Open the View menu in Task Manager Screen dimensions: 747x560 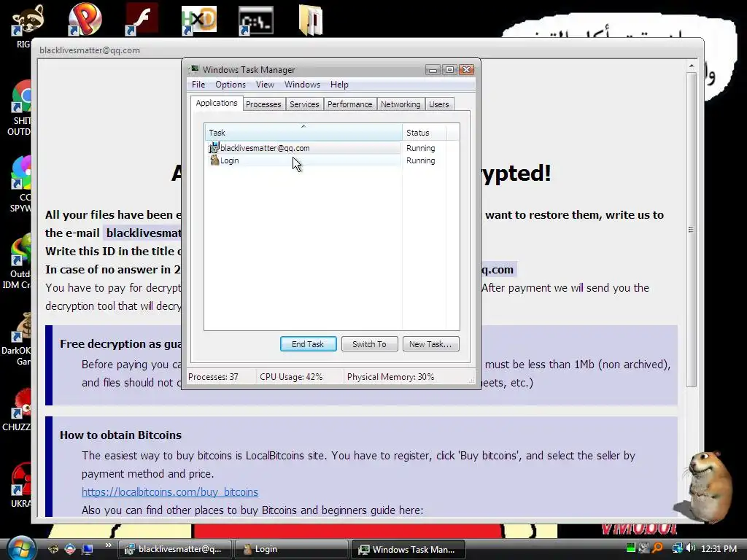pyautogui.click(x=265, y=85)
